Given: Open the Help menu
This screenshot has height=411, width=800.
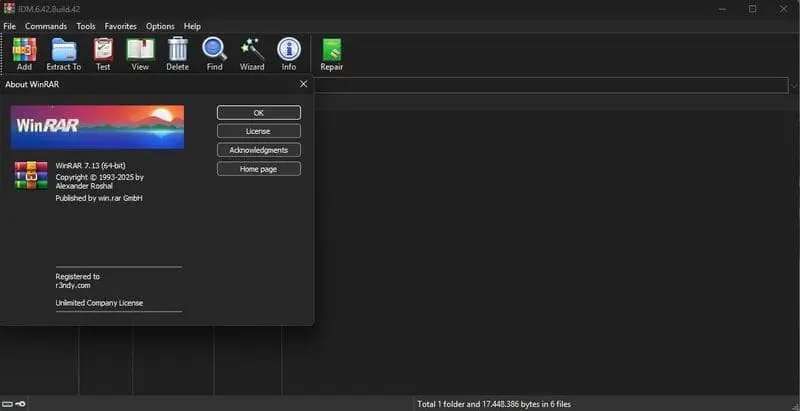Looking at the screenshot, I should tap(192, 26).
